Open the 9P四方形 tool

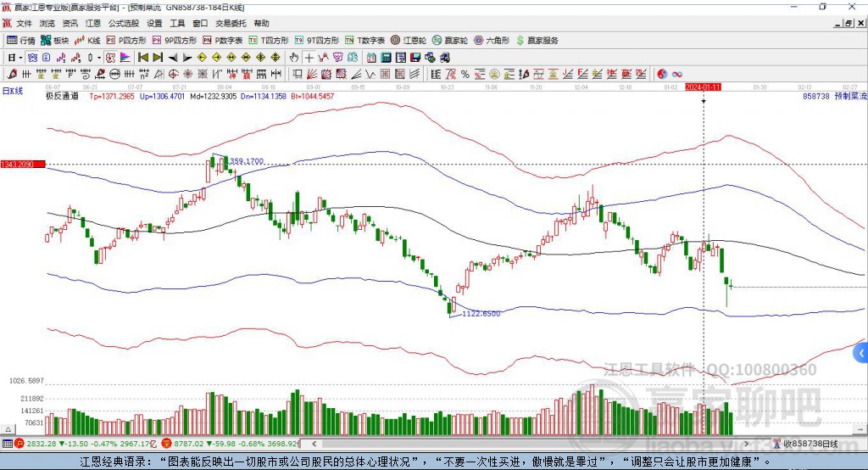(175, 41)
